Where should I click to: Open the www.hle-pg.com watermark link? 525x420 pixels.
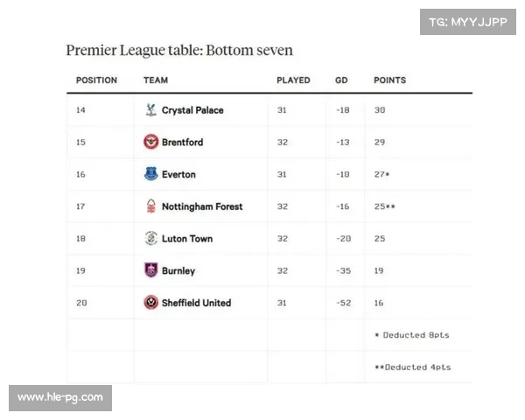[60, 398]
